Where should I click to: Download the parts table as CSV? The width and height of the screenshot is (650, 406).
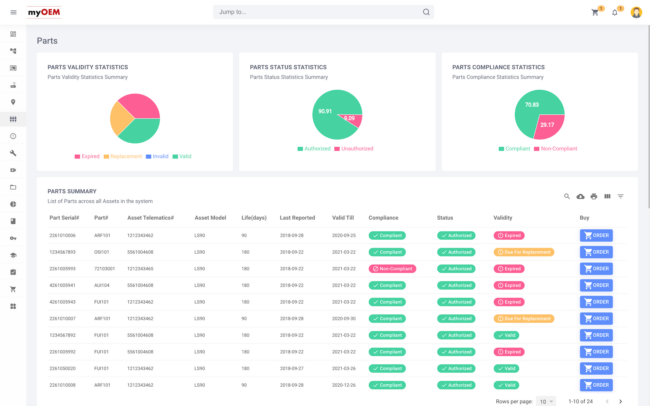(x=581, y=196)
